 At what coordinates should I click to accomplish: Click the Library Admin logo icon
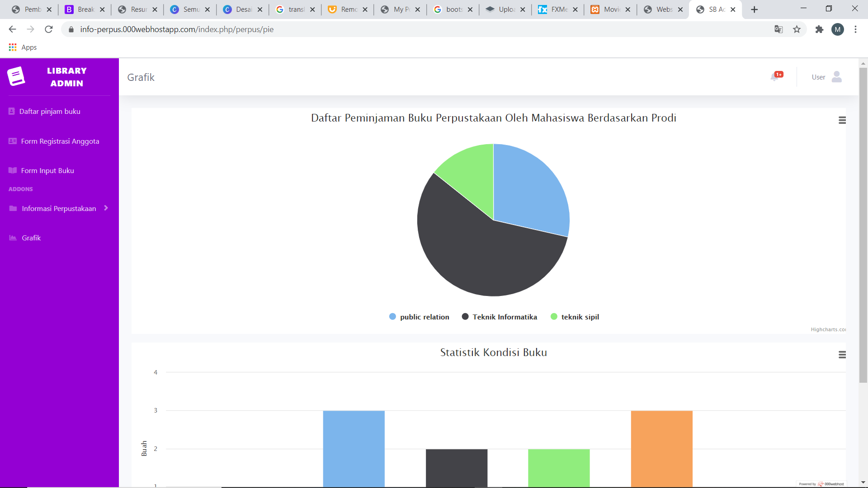[x=16, y=76]
